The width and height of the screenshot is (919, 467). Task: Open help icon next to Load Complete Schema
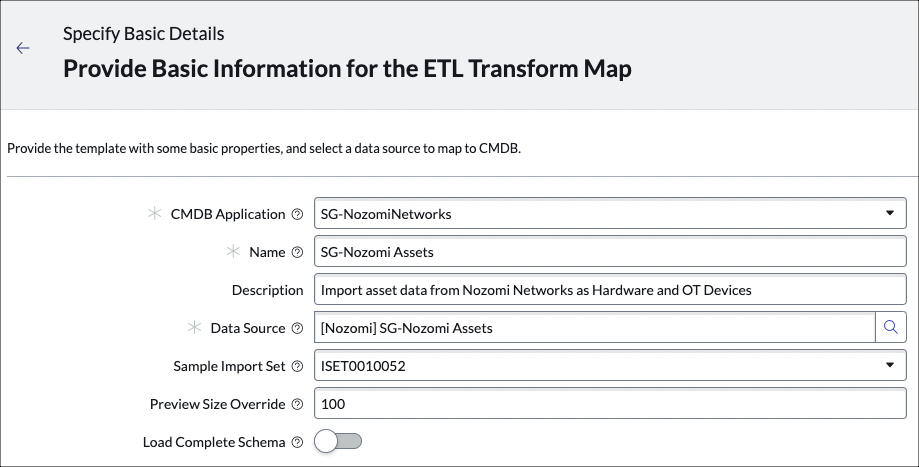coord(297,442)
